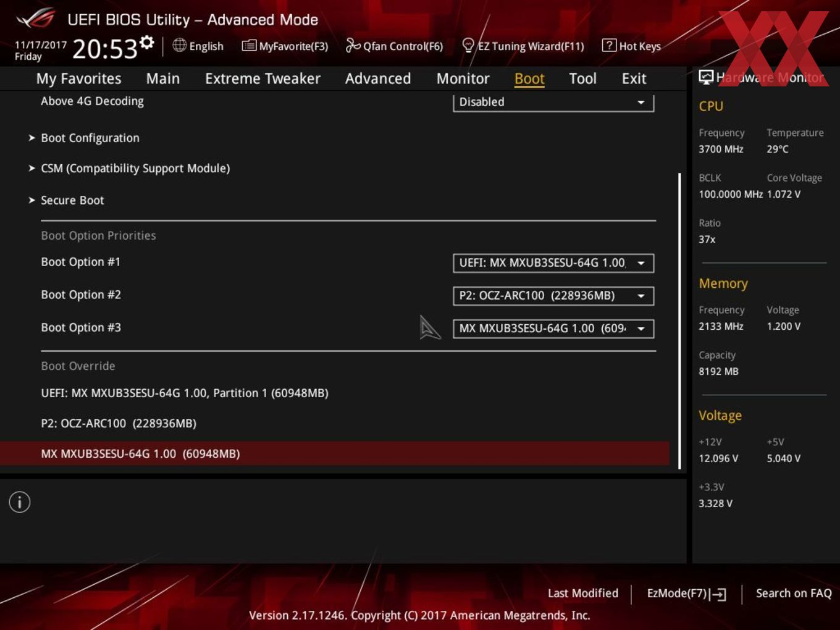
Task: Switch to EzMode(F7) text
Action: pos(676,593)
